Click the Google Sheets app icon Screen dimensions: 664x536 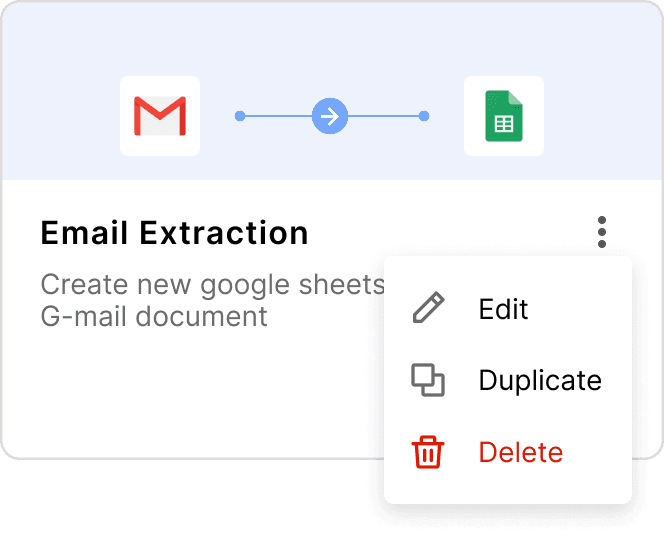pyautogui.click(x=504, y=116)
